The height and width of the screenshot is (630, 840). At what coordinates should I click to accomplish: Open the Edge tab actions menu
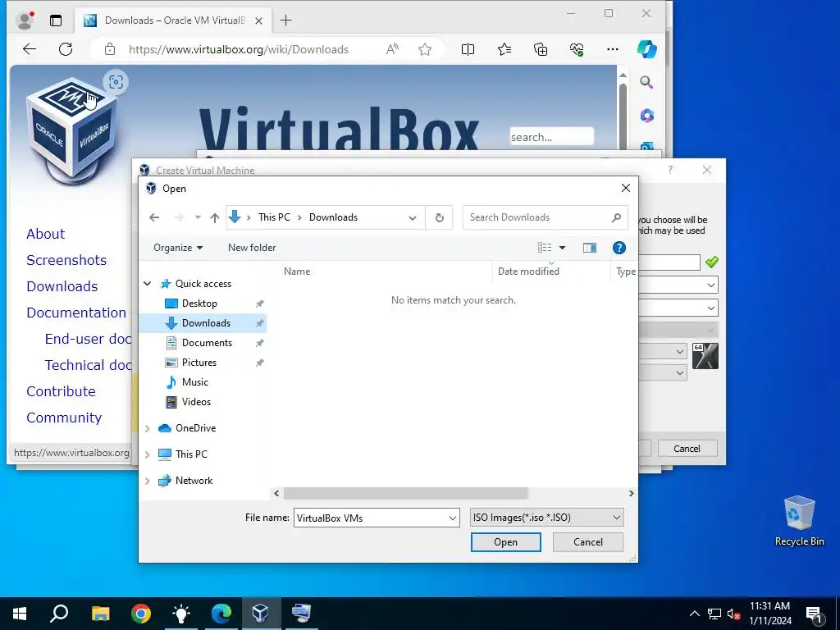coord(56,21)
